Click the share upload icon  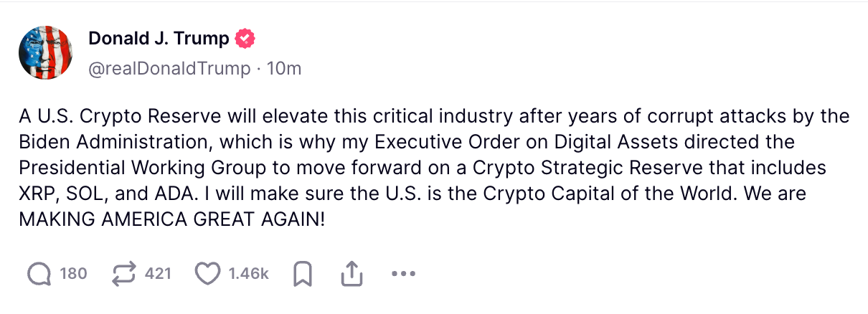point(351,273)
